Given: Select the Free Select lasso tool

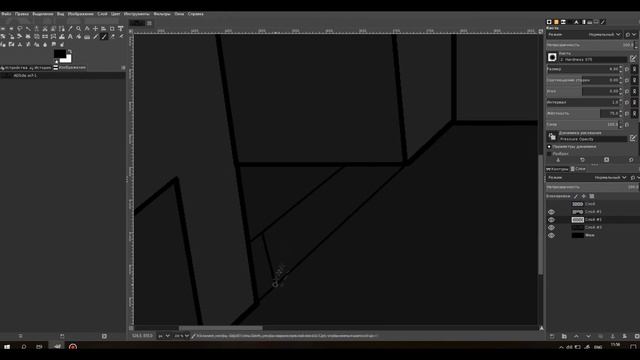Looking at the screenshot, I should 20,29.
